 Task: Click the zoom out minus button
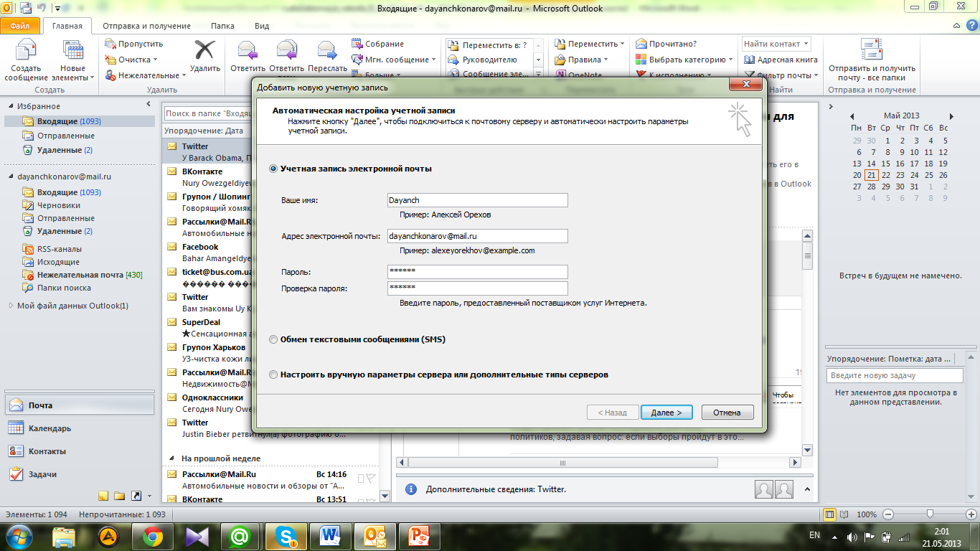[x=888, y=514]
